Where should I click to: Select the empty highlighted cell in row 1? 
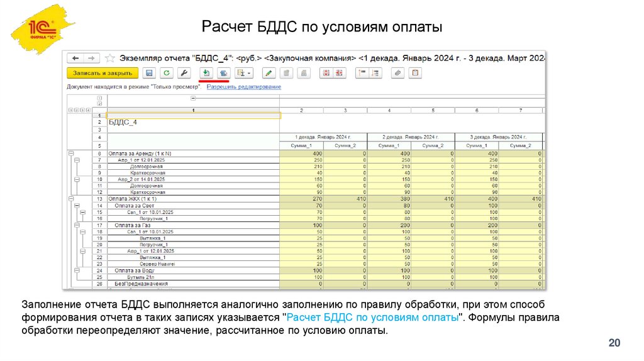pos(194,116)
